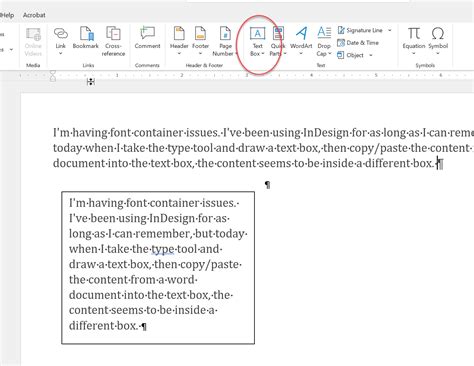The image size is (474, 366).
Task: Insert Date & Time
Action: point(358,43)
